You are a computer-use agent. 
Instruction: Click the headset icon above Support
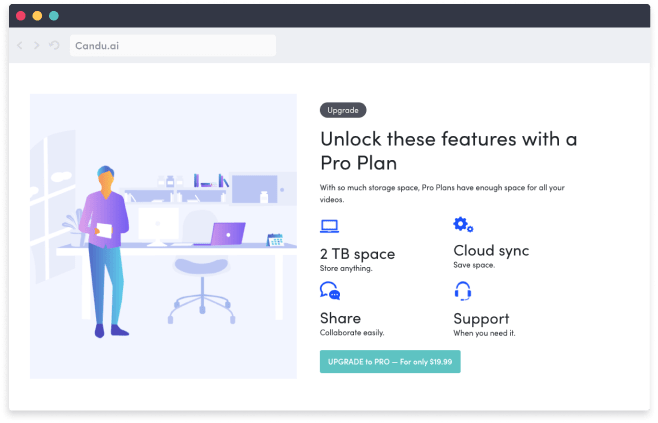463,291
